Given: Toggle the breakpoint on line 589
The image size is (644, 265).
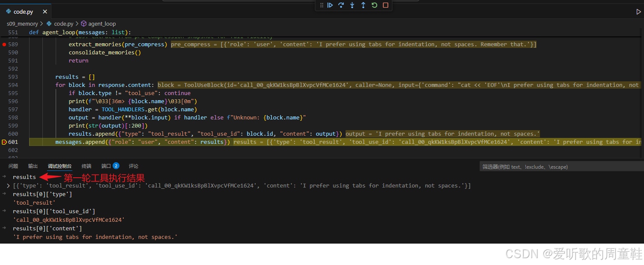Looking at the screenshot, I should [4, 45].
